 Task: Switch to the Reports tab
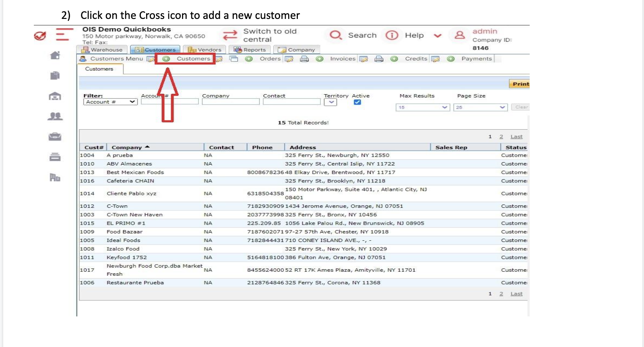click(x=250, y=50)
